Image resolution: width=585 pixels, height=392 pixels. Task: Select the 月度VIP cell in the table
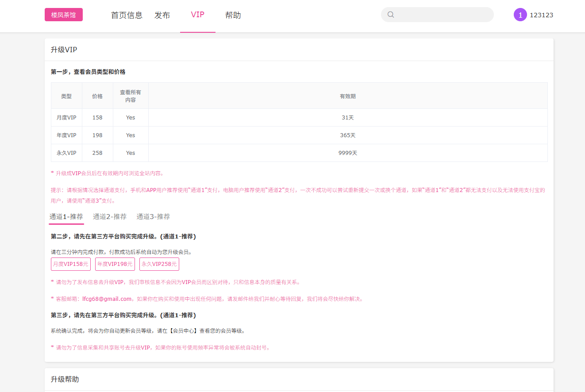(66, 118)
